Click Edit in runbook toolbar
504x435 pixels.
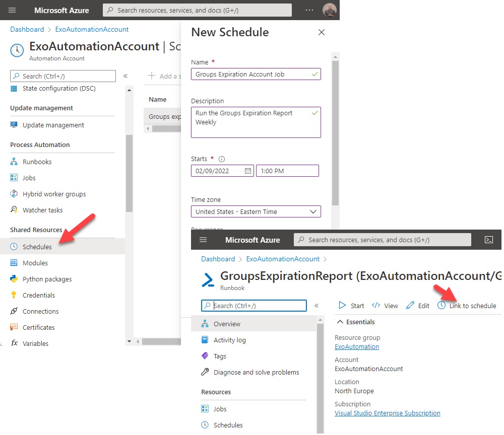point(417,306)
